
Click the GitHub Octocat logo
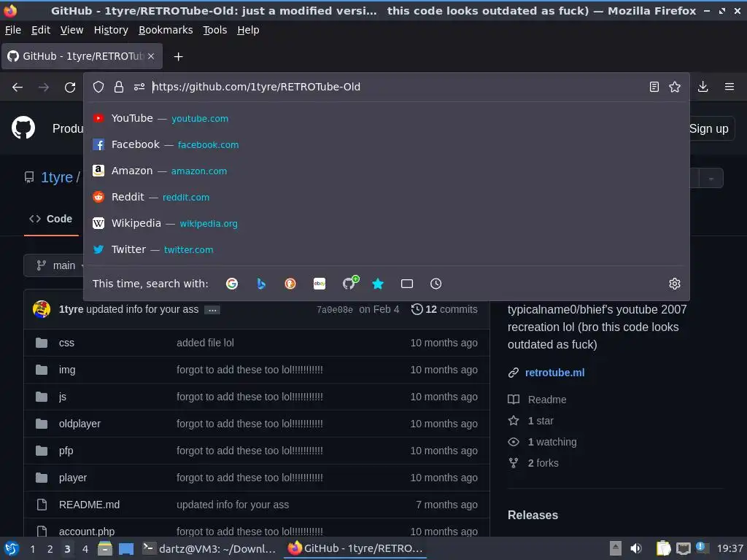click(x=23, y=128)
